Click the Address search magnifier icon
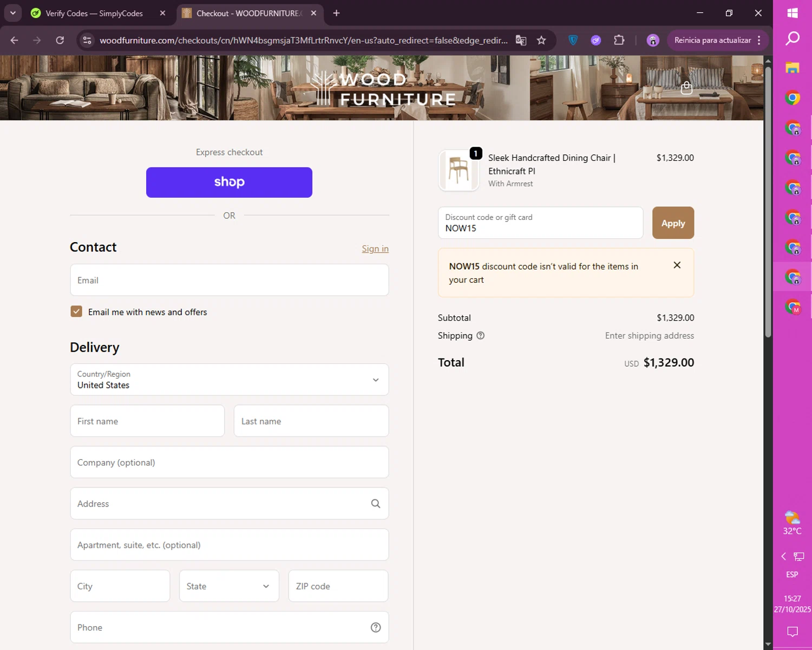 (376, 504)
